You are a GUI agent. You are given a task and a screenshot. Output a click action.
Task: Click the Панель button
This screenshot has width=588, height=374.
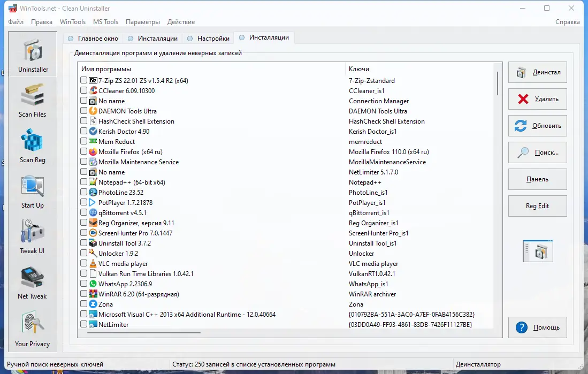click(537, 179)
